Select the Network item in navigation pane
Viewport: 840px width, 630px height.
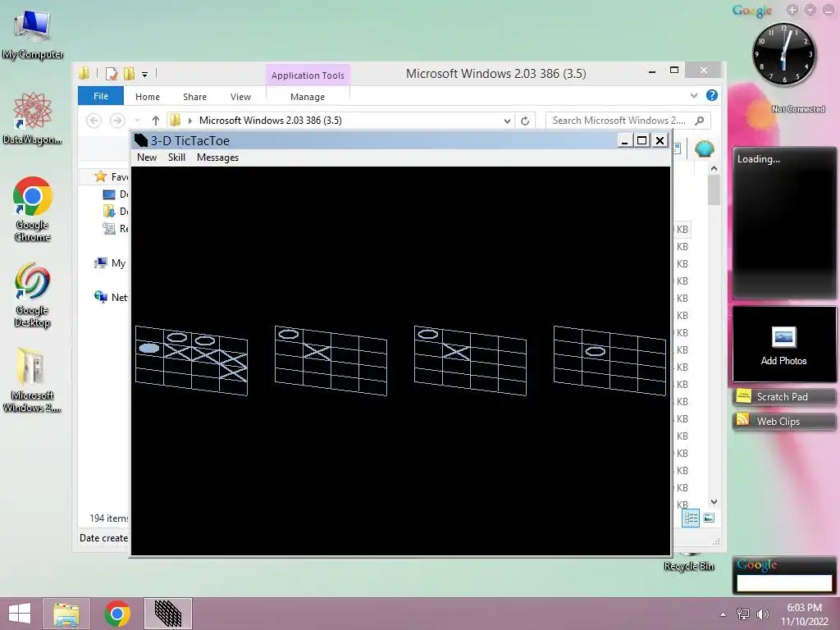click(x=111, y=297)
